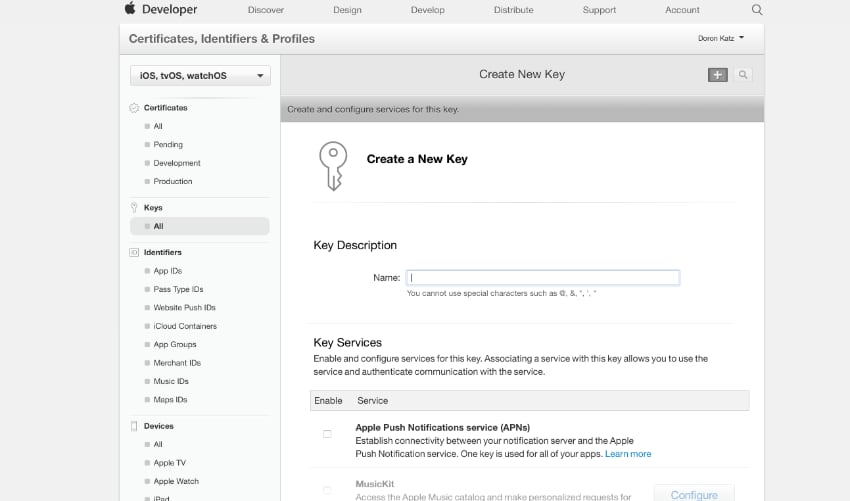Click the small search icon beside plus
The image size is (850, 501).
743,75
